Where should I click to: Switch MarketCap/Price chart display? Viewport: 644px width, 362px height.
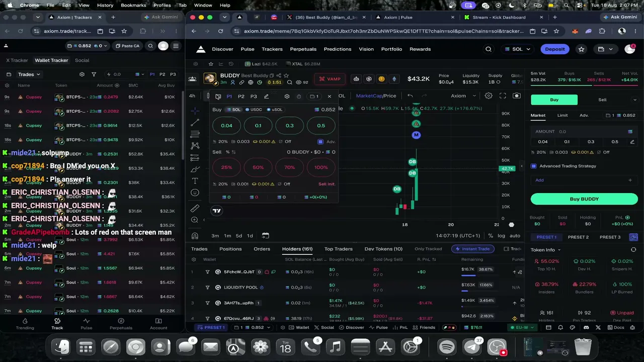tap(376, 96)
